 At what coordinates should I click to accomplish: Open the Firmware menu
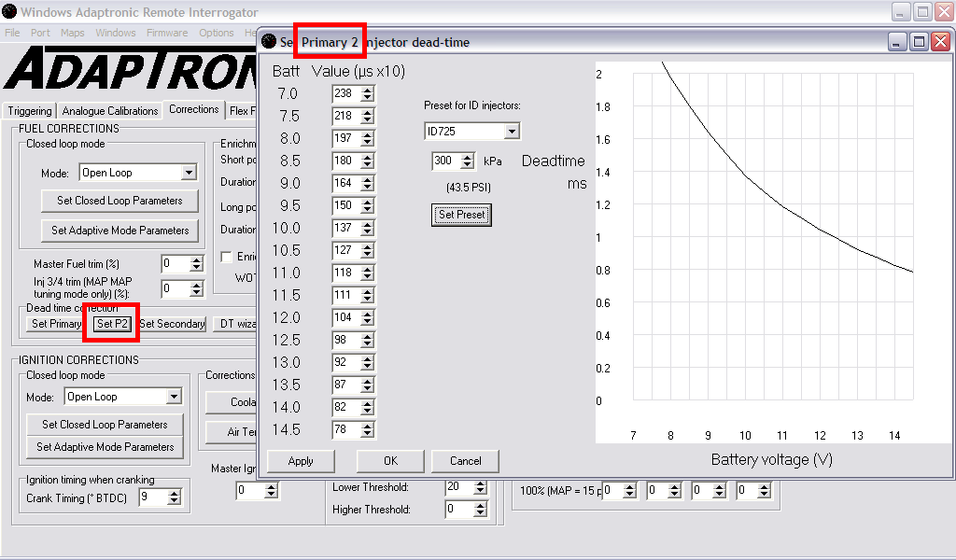point(167,33)
